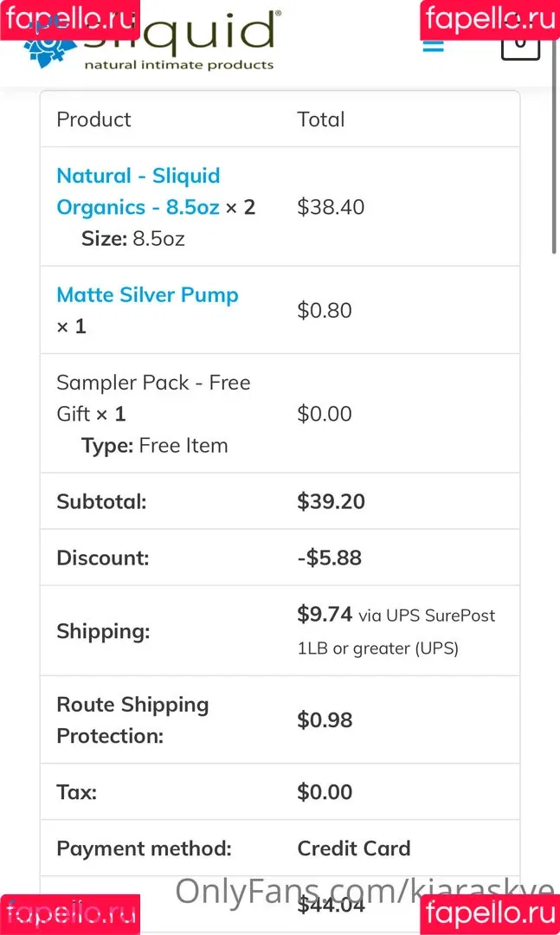560x935 pixels.
Task: Open the hamburger navigation menu
Action: [433, 44]
